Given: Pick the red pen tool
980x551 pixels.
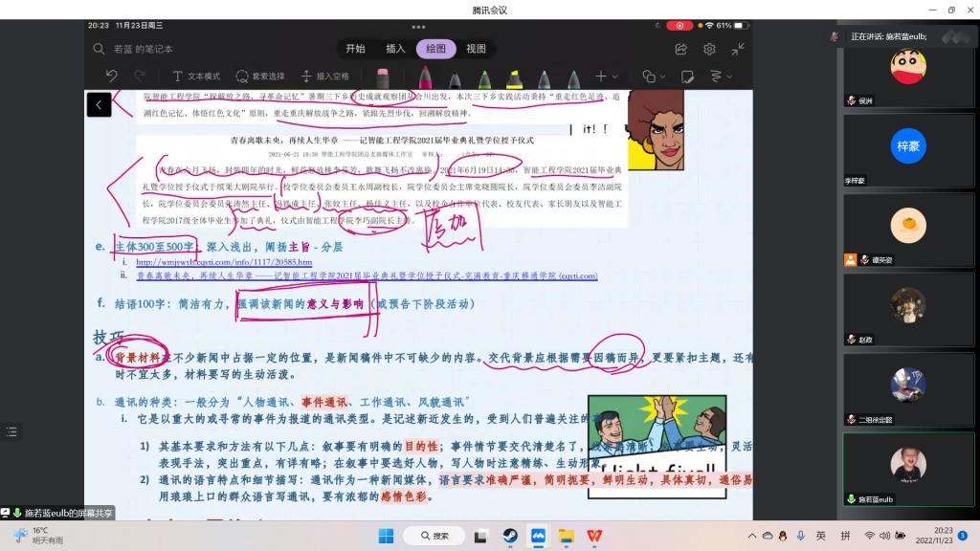Looking at the screenshot, I should tap(424, 77).
